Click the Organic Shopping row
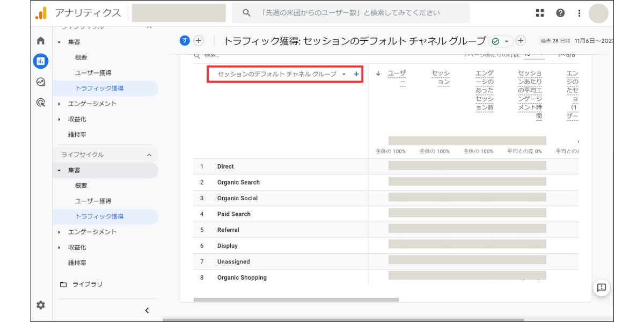Screen dimensions: 644x322 click(x=386, y=277)
